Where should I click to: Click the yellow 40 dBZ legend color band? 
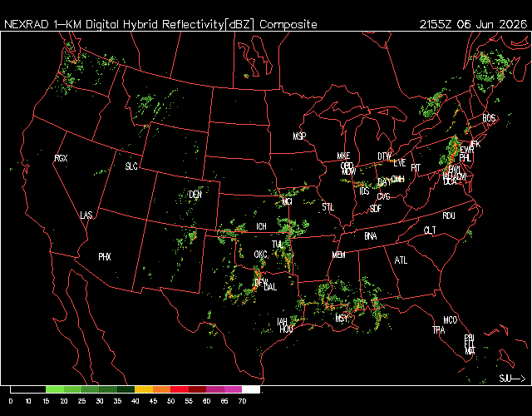click(144, 389)
